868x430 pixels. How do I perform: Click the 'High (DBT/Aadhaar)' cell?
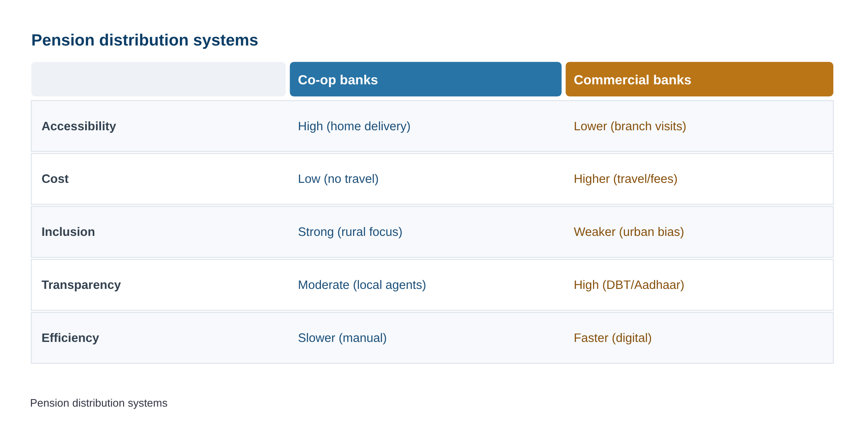(629, 285)
